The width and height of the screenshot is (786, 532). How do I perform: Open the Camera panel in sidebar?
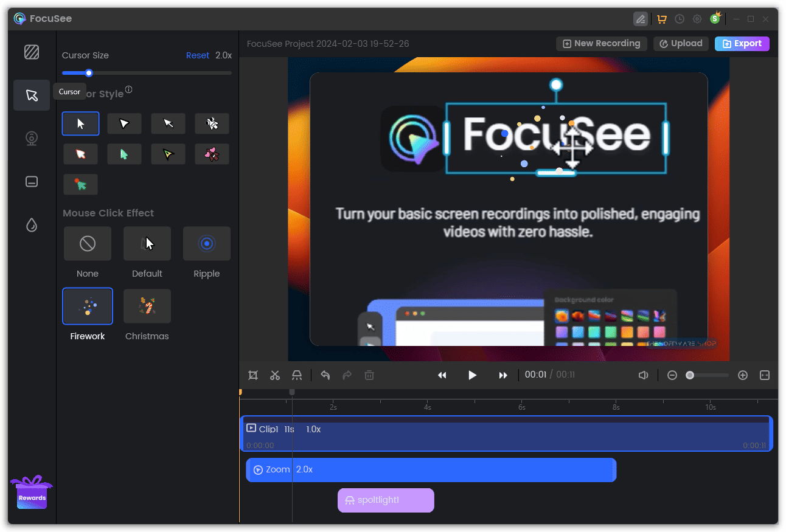[32, 139]
